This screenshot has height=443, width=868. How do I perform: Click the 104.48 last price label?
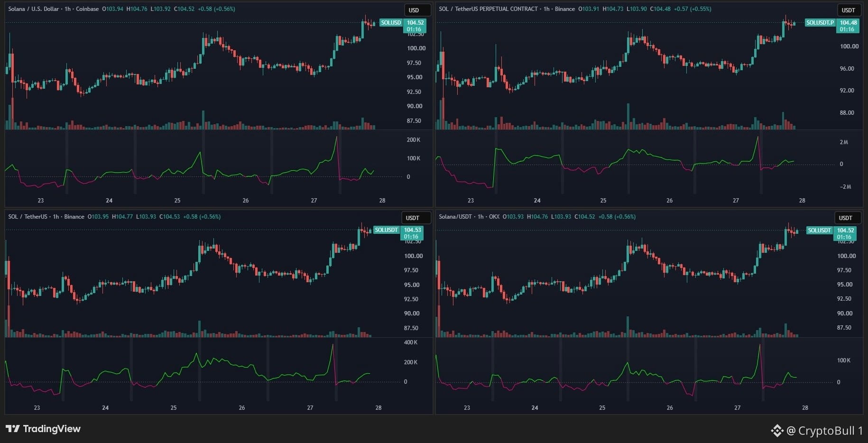(x=848, y=23)
